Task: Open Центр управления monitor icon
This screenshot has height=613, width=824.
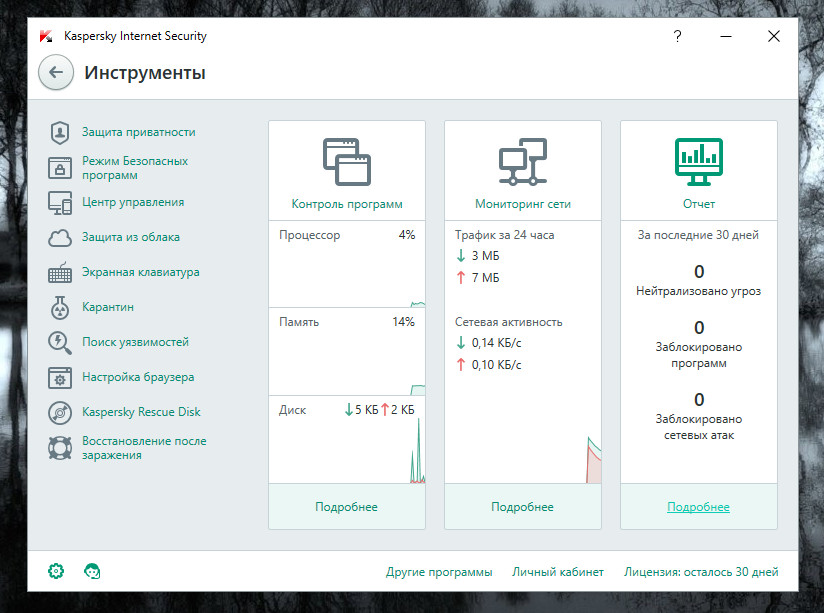Action: [60, 202]
